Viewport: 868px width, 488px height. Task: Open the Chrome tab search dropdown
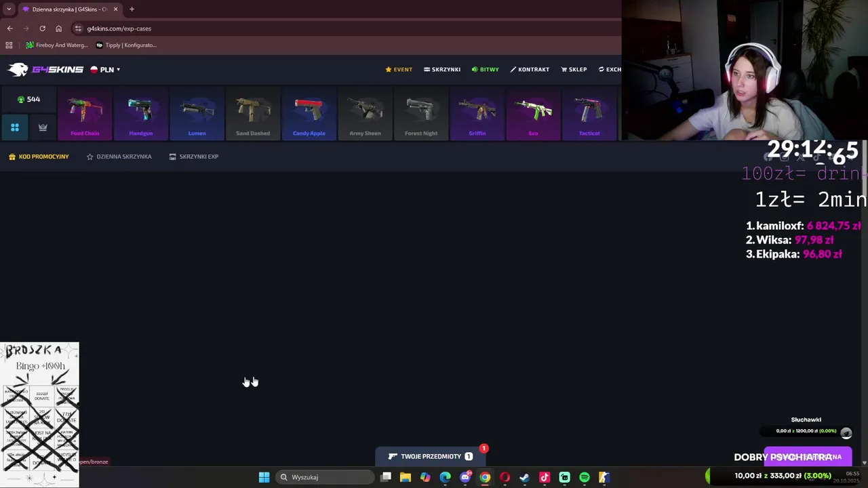tap(7, 9)
